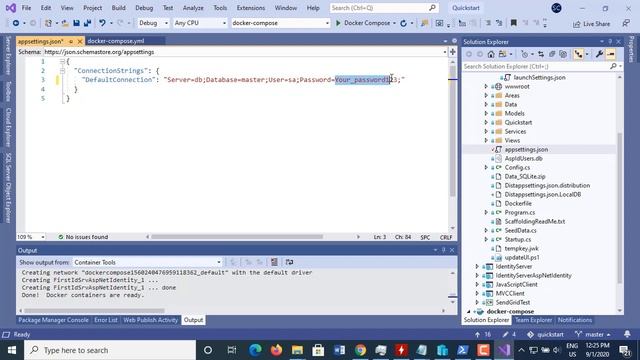Open the Any CPU platform dropdown
The width and height of the screenshot is (640, 360).
(200, 23)
